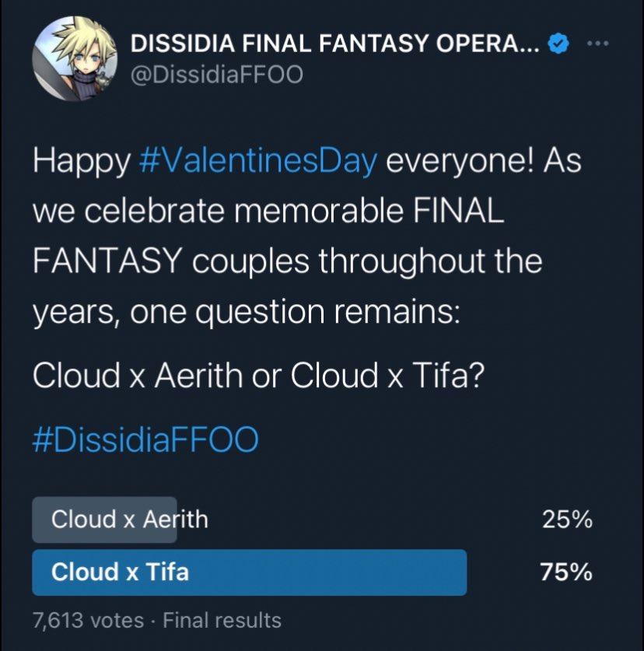Click the 25% poll result value
The width and height of the screenshot is (644, 651).
tap(567, 520)
